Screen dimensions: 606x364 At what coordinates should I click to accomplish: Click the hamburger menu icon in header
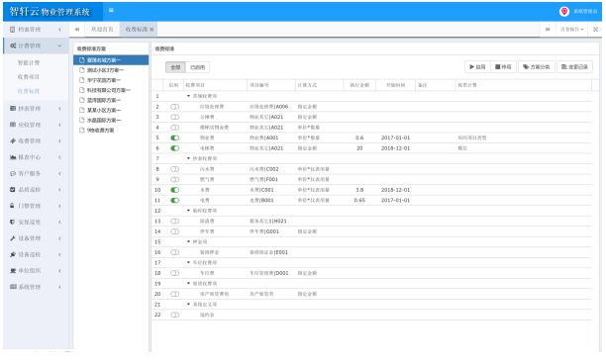tap(111, 11)
